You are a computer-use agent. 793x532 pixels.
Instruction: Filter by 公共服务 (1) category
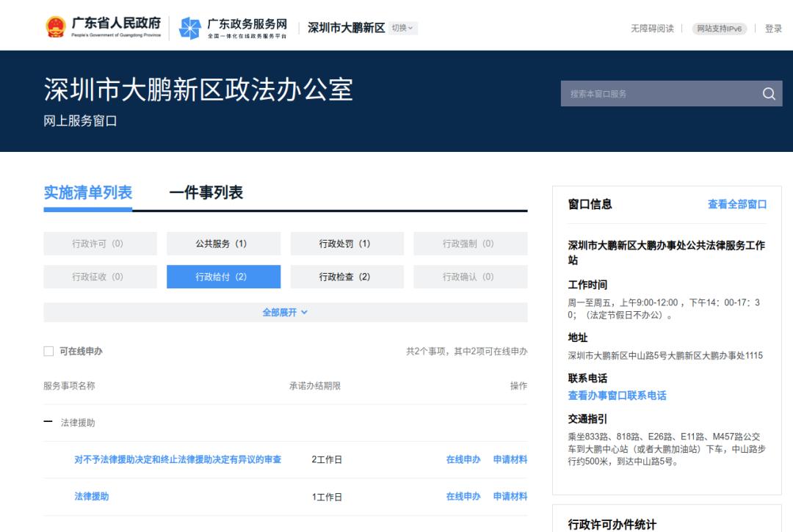coord(223,244)
